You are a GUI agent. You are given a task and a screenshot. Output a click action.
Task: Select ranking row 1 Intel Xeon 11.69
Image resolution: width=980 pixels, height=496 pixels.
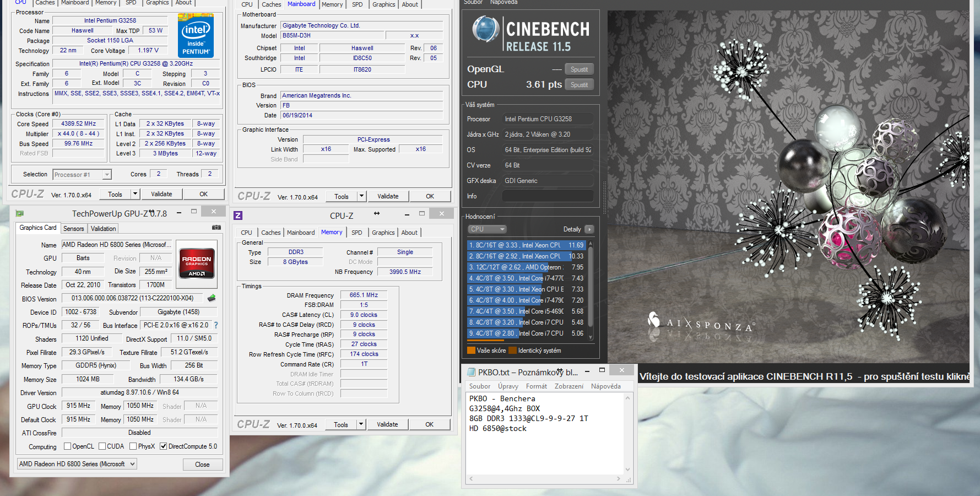(x=526, y=245)
